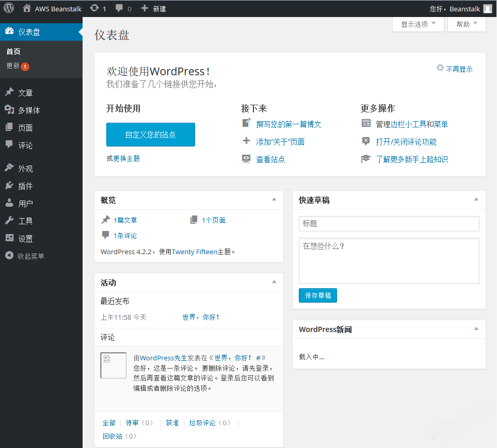Filter comments by 获准
Viewport: 497px width, 448px height.
[172, 423]
